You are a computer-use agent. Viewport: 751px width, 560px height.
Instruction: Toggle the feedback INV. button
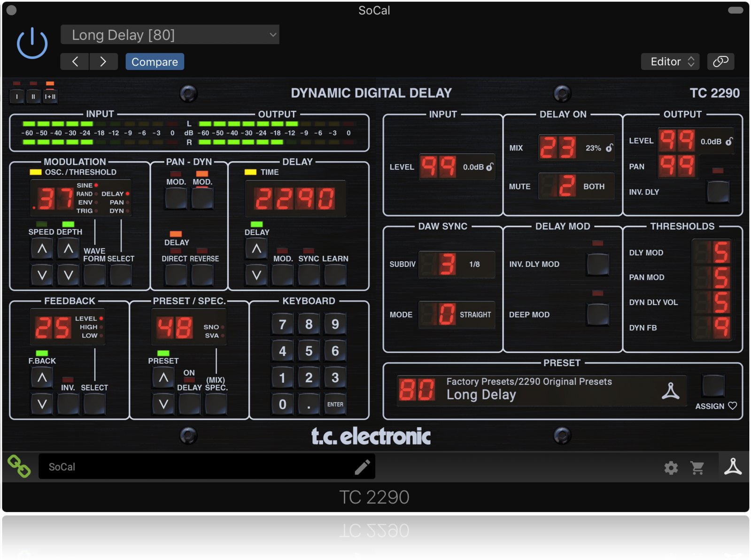(68, 404)
